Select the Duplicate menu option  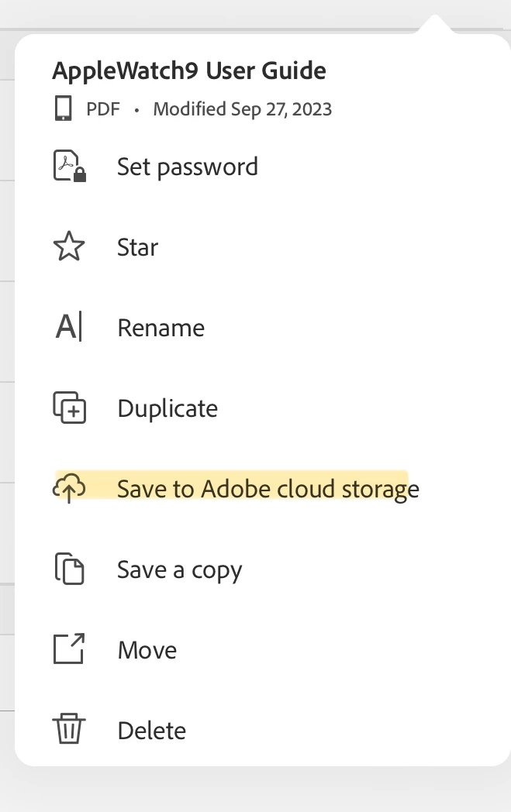pos(167,408)
